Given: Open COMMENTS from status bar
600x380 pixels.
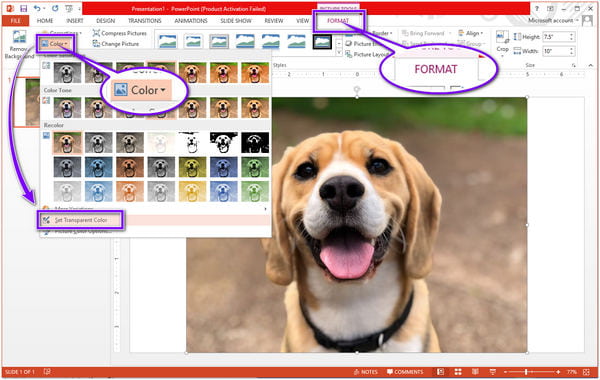Looking at the screenshot, I should (x=405, y=372).
